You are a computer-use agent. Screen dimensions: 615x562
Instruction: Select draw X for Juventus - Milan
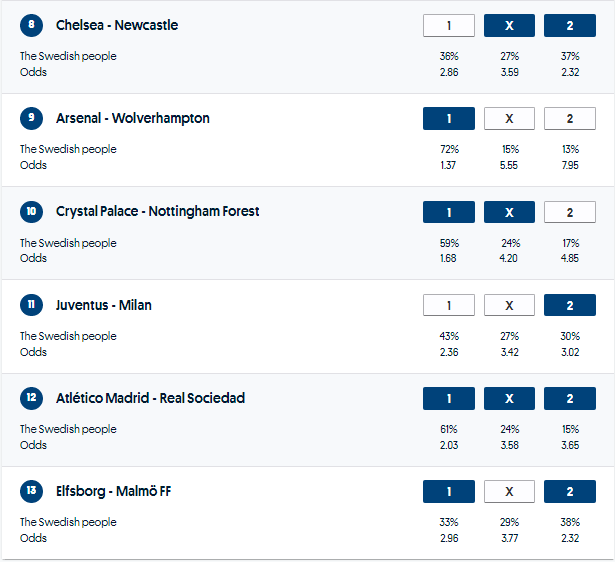[x=509, y=305]
